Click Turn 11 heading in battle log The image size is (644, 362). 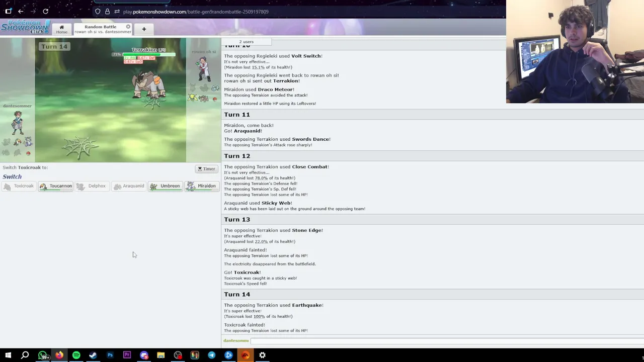pos(237,115)
